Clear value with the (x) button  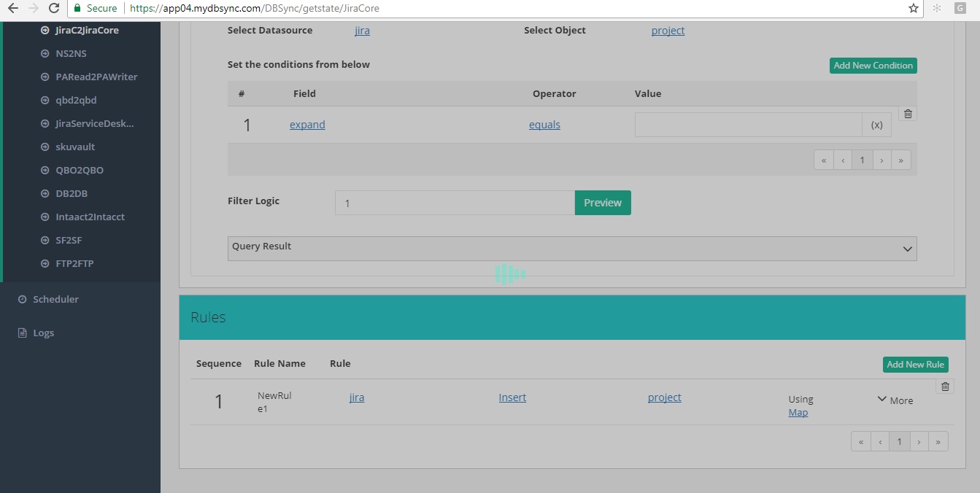tap(876, 125)
